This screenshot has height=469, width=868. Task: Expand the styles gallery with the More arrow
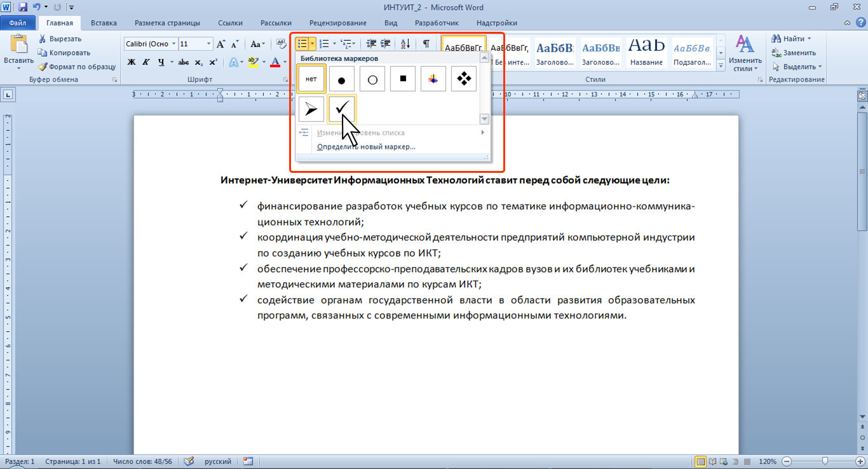[721, 66]
